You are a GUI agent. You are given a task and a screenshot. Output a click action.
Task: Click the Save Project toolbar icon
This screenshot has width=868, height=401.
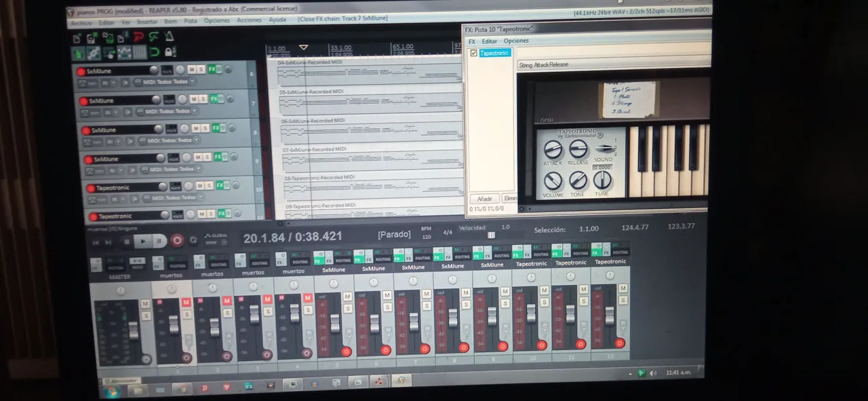(x=108, y=39)
